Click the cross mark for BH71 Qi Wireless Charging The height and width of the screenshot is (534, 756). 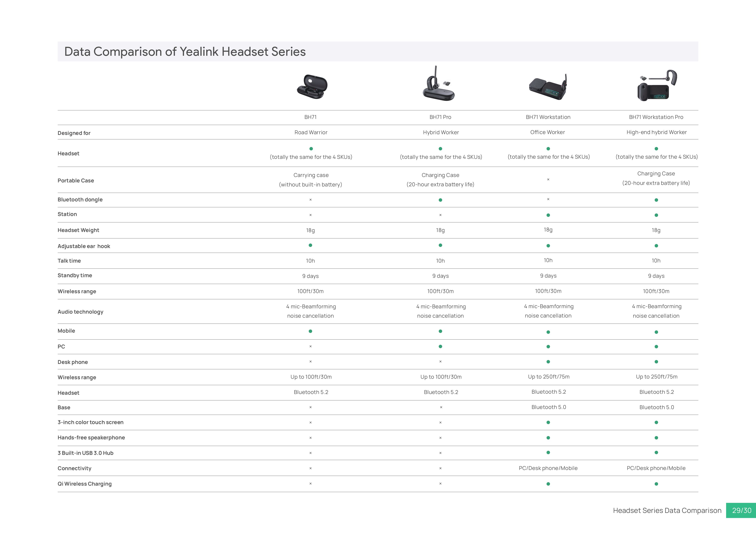(310, 484)
